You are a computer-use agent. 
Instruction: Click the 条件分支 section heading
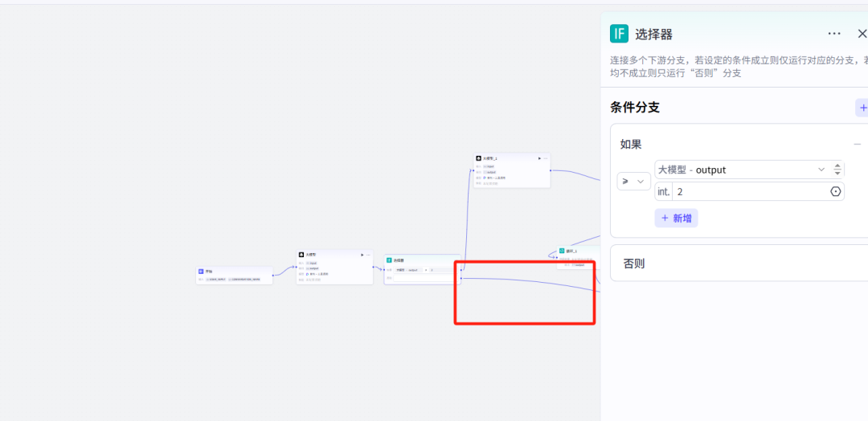tap(635, 108)
